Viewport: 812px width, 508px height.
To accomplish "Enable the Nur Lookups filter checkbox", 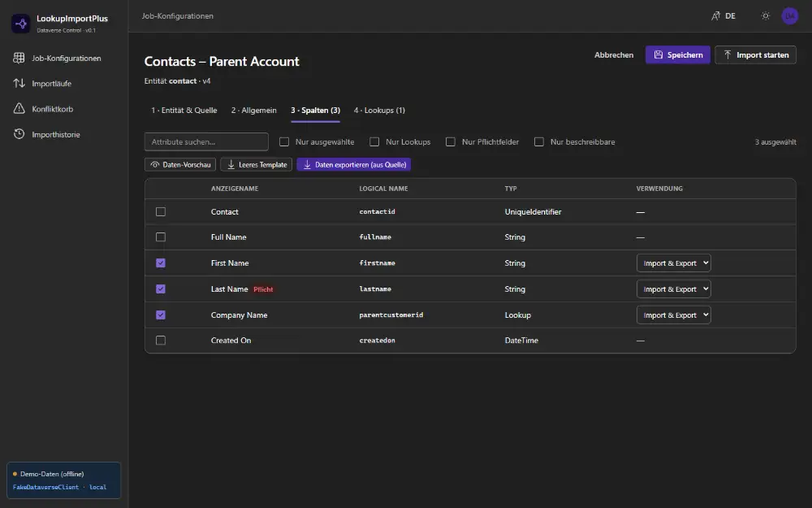I will (x=374, y=141).
